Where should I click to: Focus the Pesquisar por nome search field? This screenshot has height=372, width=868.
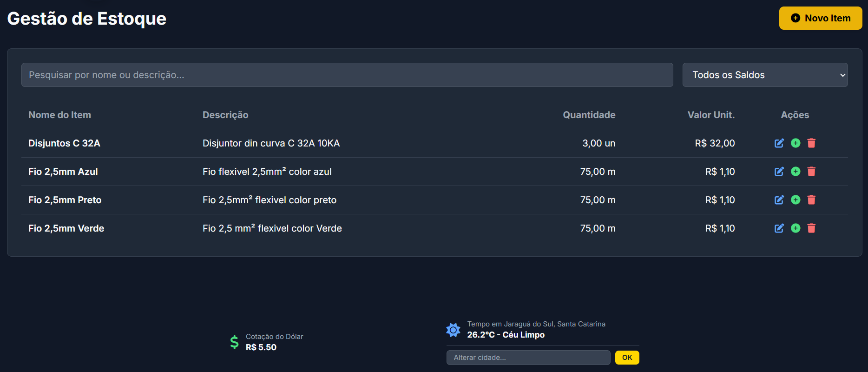pos(347,75)
